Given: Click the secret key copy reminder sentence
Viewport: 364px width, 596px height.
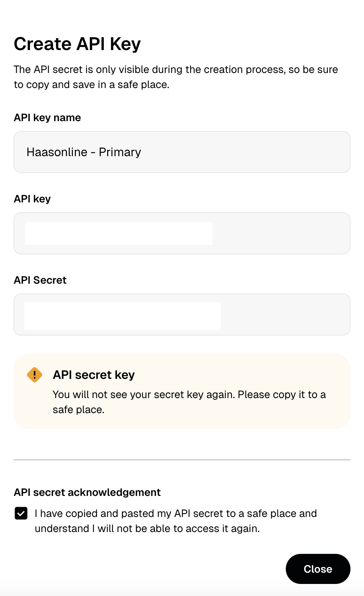Looking at the screenshot, I should (189, 402).
